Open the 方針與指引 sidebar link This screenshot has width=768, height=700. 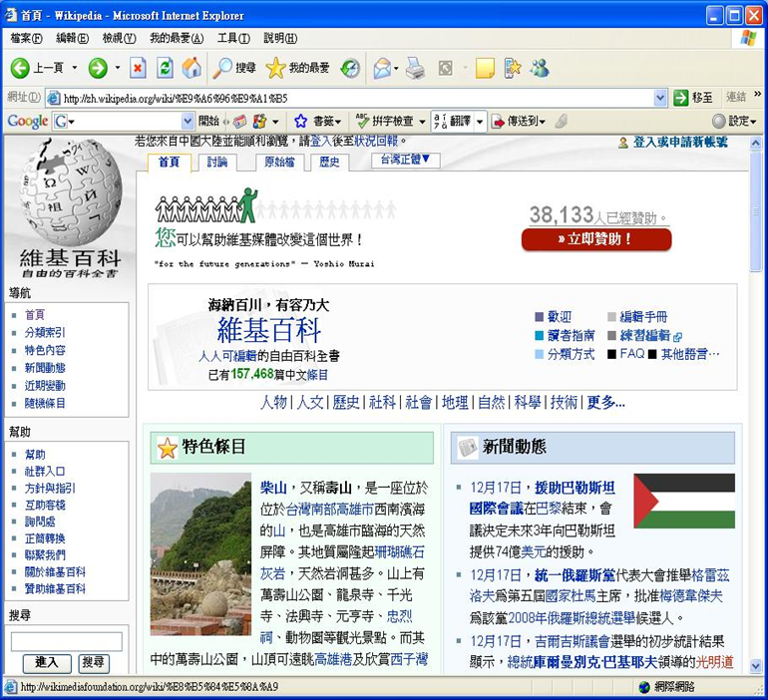(x=51, y=489)
